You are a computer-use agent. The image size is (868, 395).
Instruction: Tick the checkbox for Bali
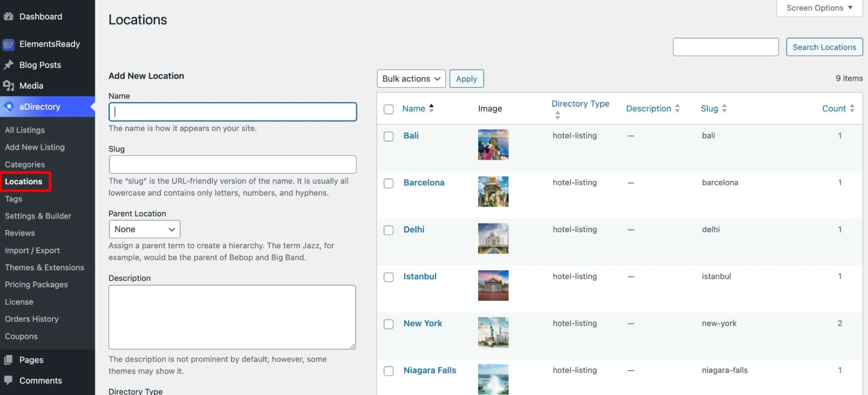389,136
